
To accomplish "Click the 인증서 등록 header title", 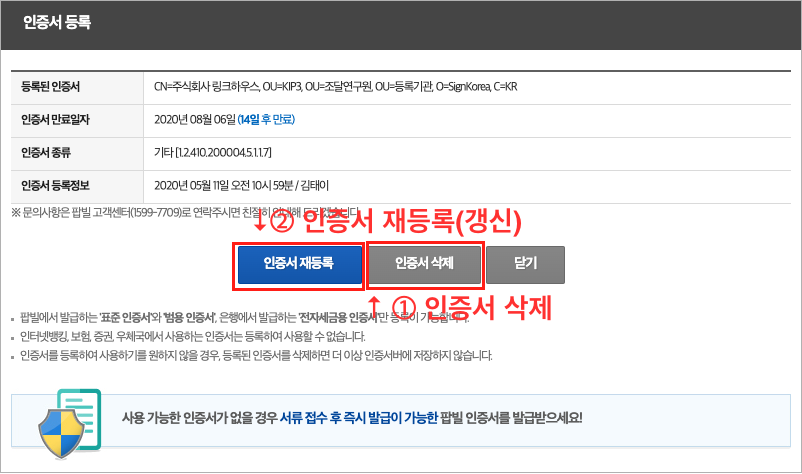I will pos(57,22).
